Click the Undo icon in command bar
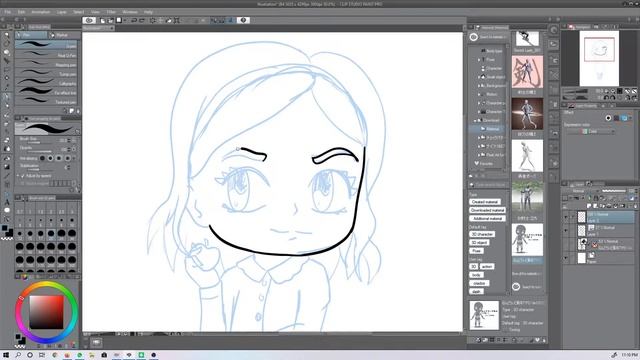 coord(133,20)
